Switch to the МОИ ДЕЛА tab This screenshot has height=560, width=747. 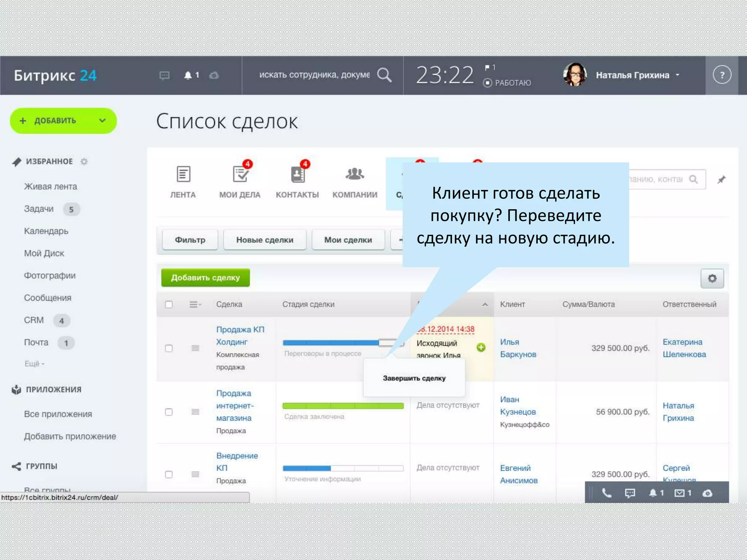coord(240,182)
